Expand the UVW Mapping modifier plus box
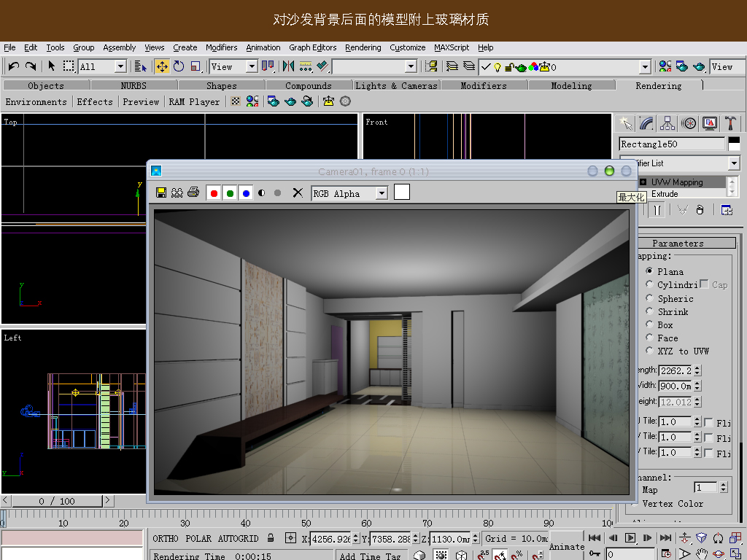Image resolution: width=747 pixels, height=560 pixels. pos(643,182)
